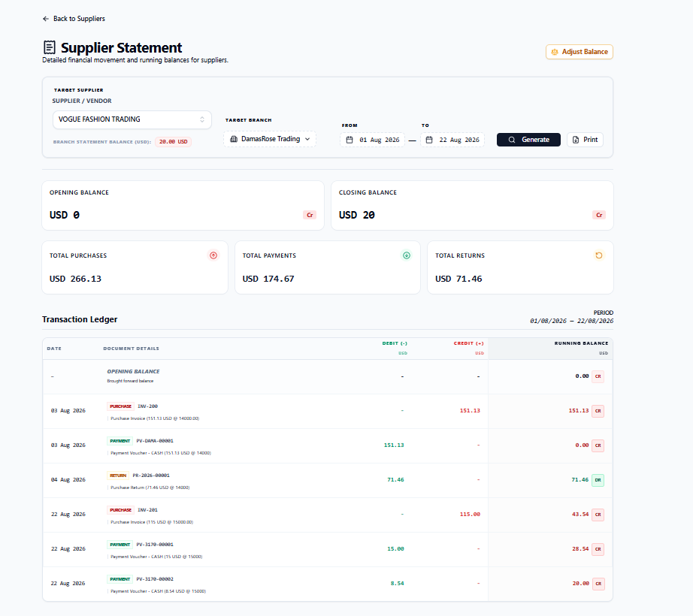The width and height of the screenshot is (693, 616).
Task: Click the CR badge in Opening Balance ledger row
Action: coord(598,376)
